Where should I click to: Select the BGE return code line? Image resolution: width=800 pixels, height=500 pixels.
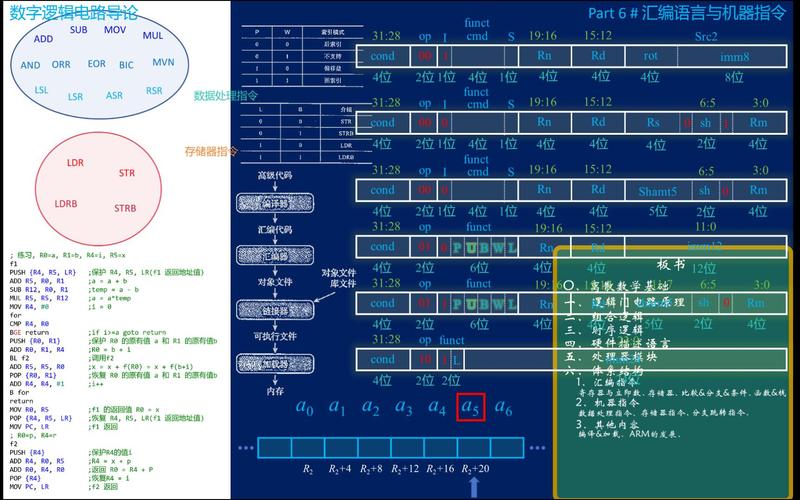29,332
